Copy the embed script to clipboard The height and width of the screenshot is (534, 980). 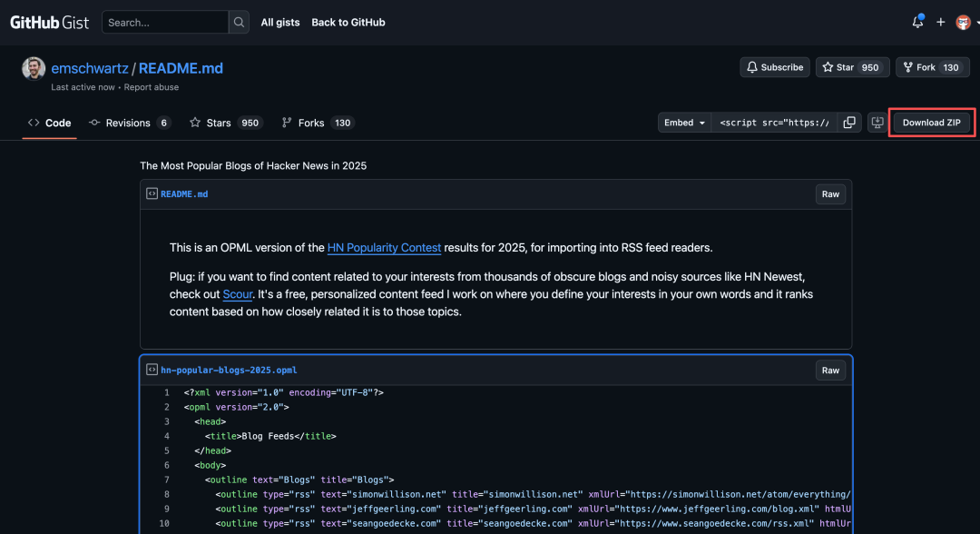pyautogui.click(x=849, y=123)
